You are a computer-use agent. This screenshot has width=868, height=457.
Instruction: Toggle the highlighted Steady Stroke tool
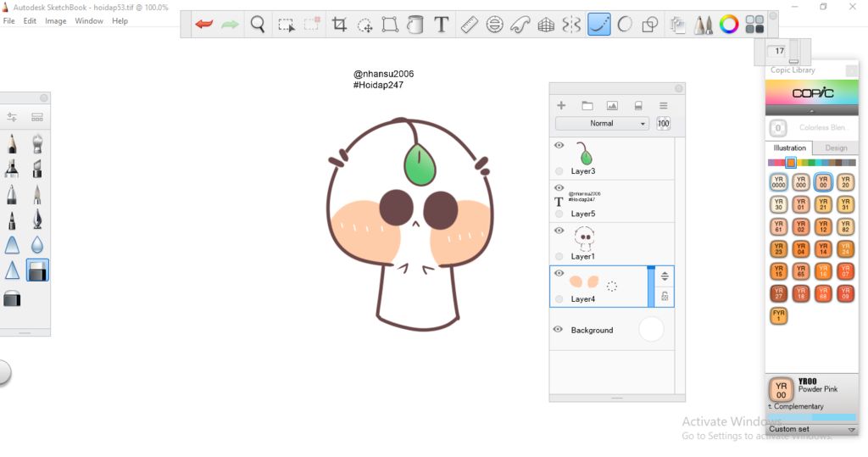click(x=599, y=25)
